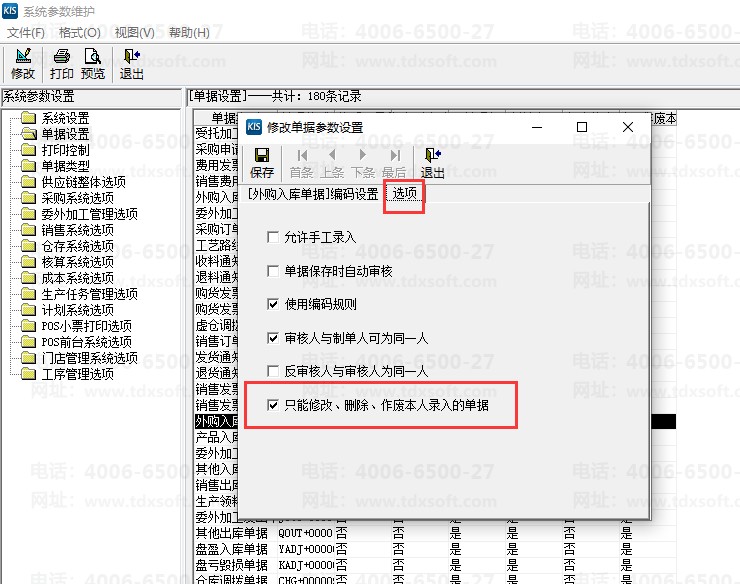
Task: Minimize the 修改单据参数设置 dialog
Action: [537, 127]
